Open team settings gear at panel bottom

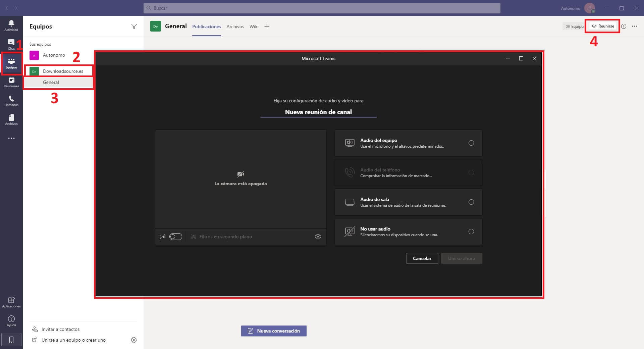[x=134, y=340]
